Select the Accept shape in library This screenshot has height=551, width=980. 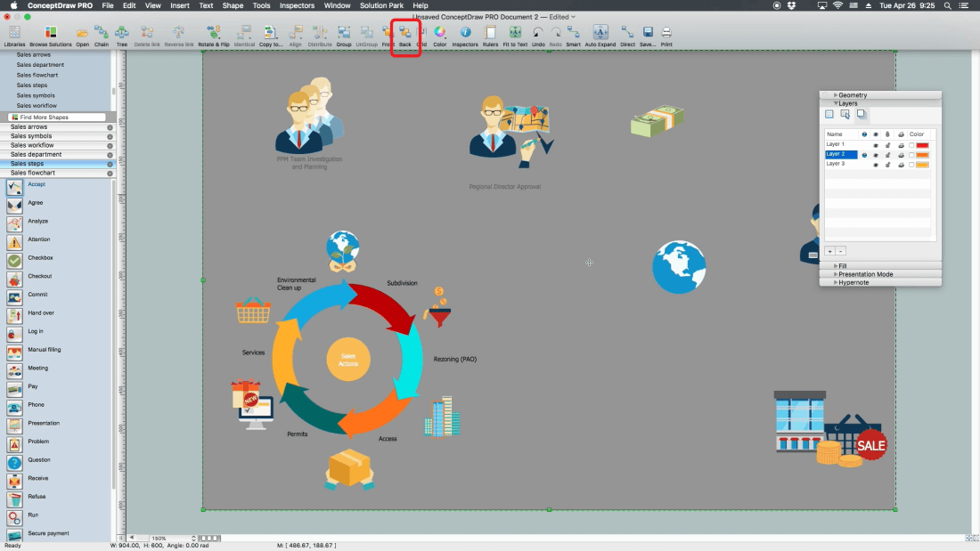point(14,187)
